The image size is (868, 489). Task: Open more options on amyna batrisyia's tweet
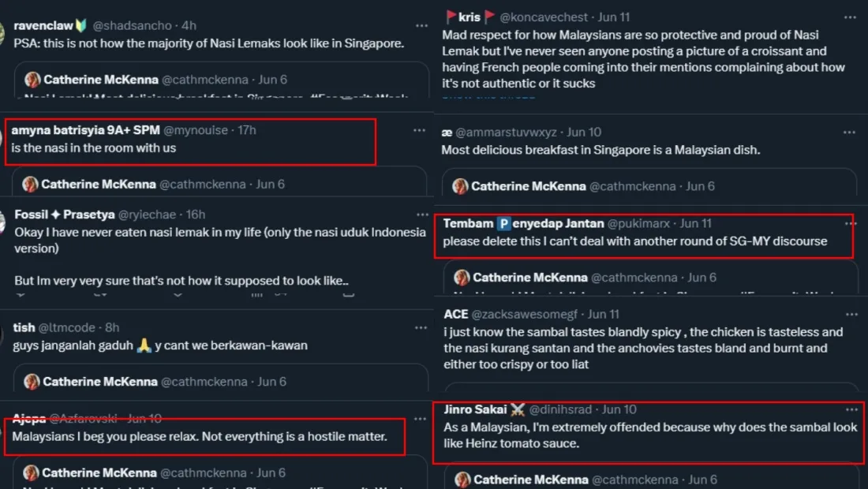pyautogui.click(x=419, y=130)
